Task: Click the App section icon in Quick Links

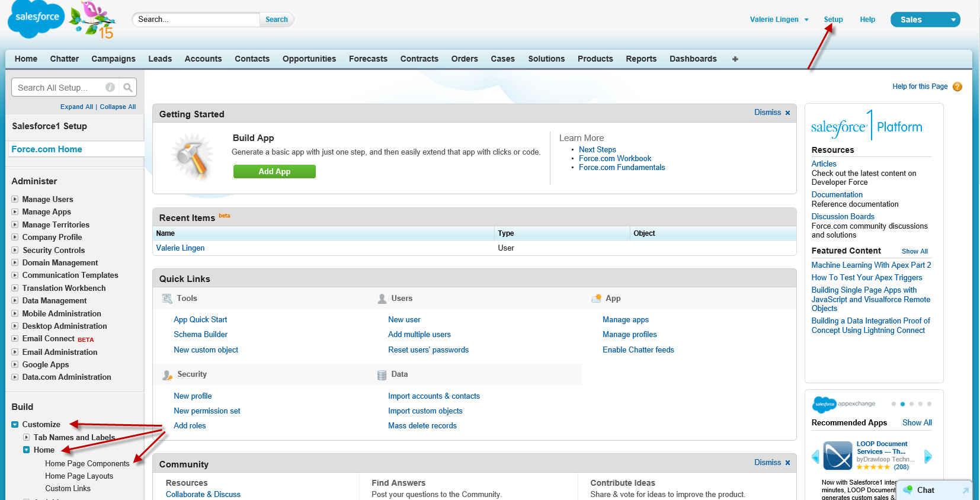Action: [x=597, y=299]
